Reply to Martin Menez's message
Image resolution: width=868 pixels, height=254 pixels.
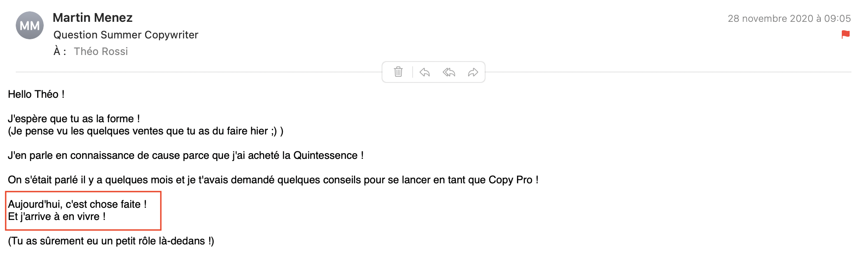(x=424, y=72)
